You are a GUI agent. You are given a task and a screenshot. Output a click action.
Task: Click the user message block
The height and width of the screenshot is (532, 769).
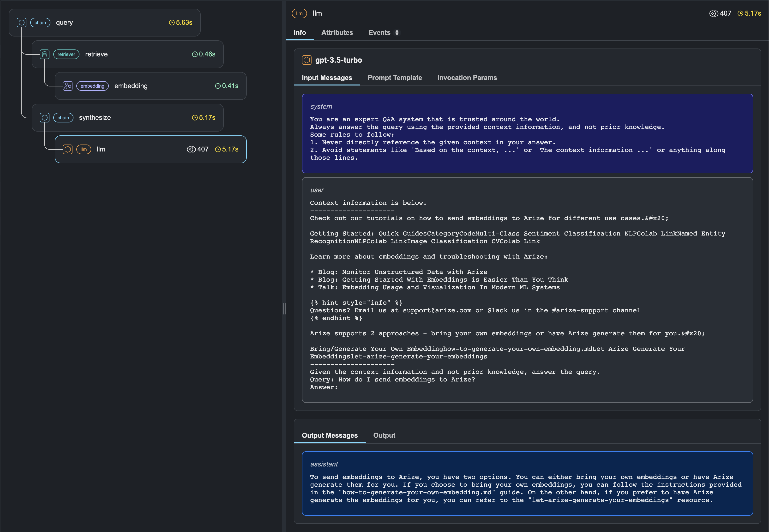[x=528, y=290]
